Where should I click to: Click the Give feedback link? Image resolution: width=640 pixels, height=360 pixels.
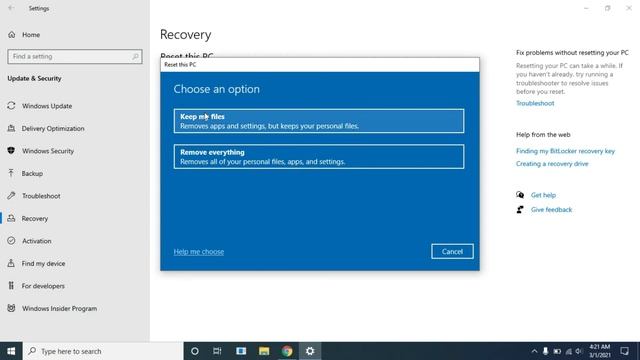pos(551,210)
